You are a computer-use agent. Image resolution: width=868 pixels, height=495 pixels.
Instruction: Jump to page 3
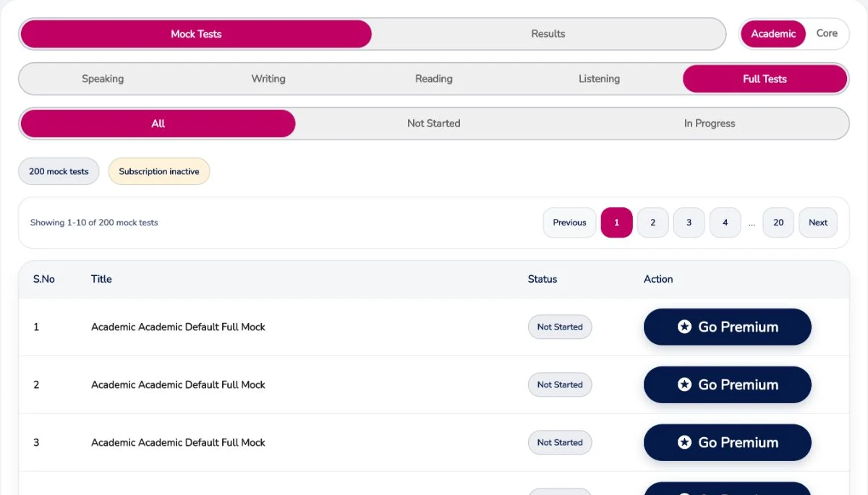(689, 223)
